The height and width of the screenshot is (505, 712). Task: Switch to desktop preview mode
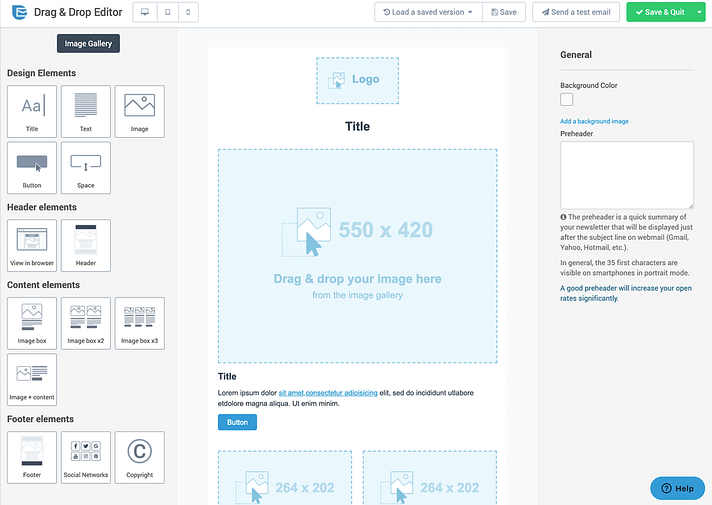pyautogui.click(x=144, y=12)
